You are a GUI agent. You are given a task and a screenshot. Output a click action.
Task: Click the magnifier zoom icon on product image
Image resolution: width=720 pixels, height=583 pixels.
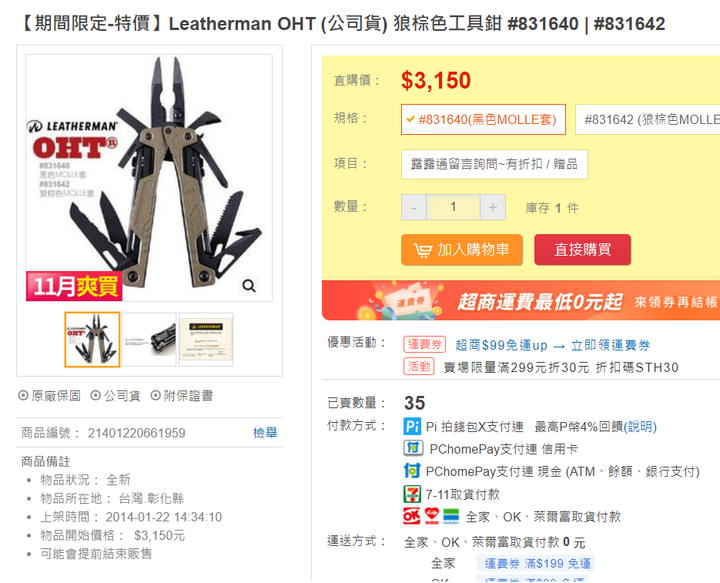249,286
